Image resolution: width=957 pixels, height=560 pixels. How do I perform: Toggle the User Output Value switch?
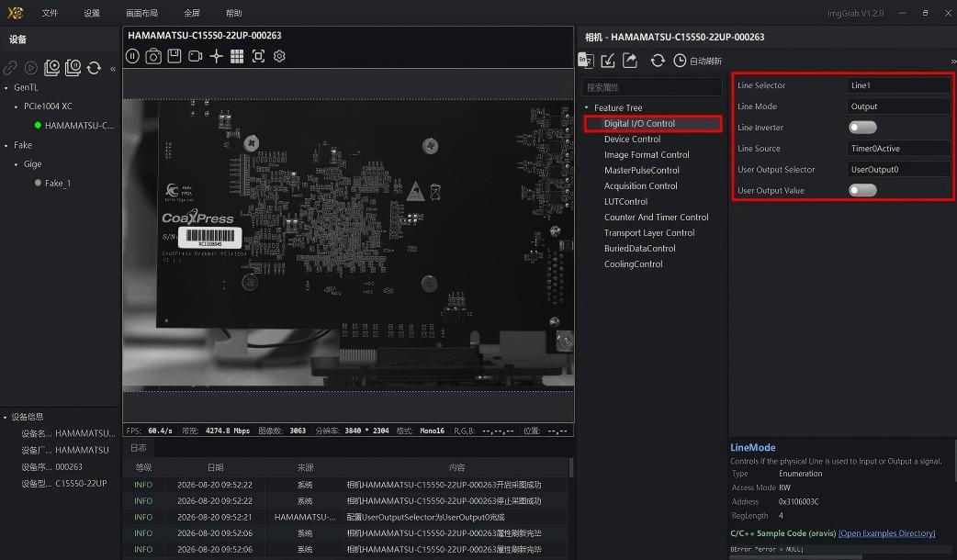(x=862, y=190)
